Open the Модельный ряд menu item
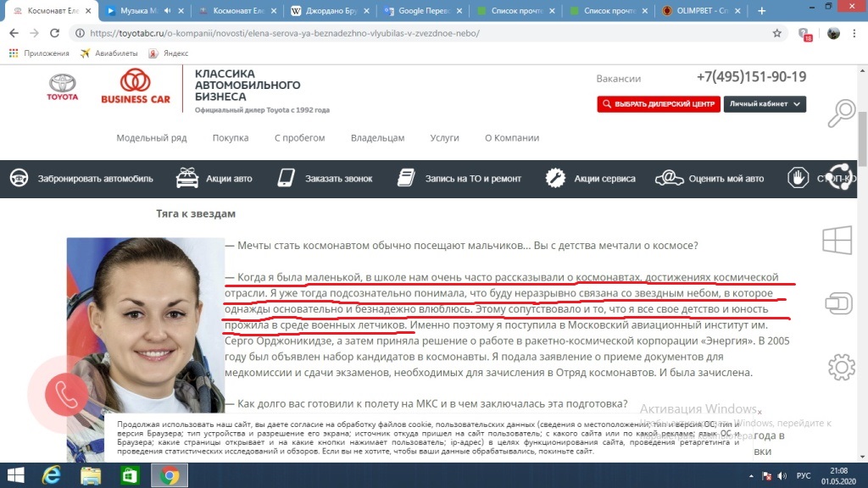868x488 pixels. (152, 138)
